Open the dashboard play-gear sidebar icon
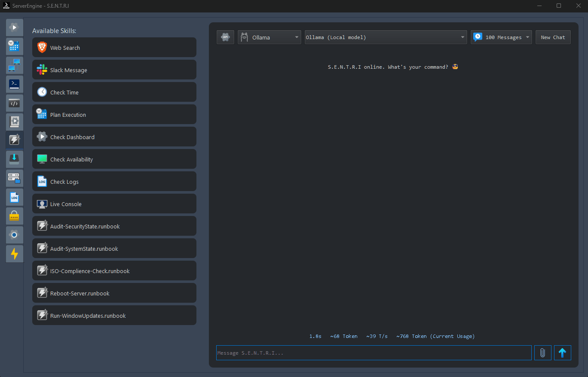Image resolution: width=588 pixels, height=377 pixels. (14, 27)
